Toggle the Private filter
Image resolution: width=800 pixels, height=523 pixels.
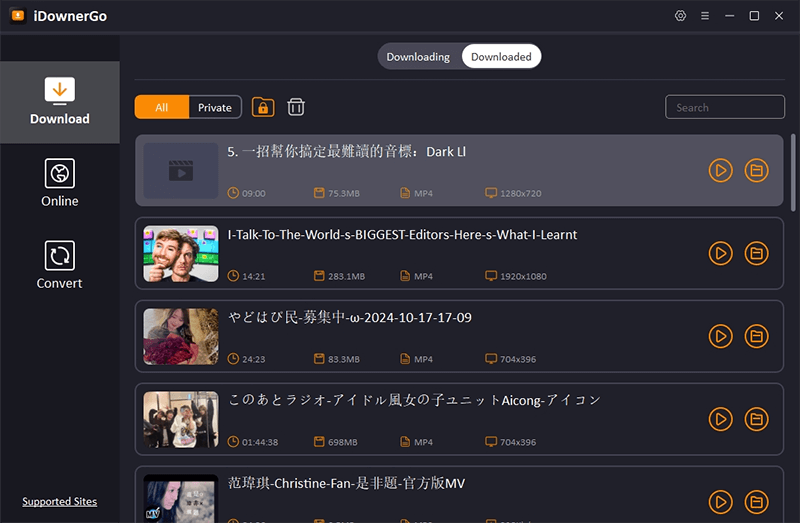coord(215,107)
